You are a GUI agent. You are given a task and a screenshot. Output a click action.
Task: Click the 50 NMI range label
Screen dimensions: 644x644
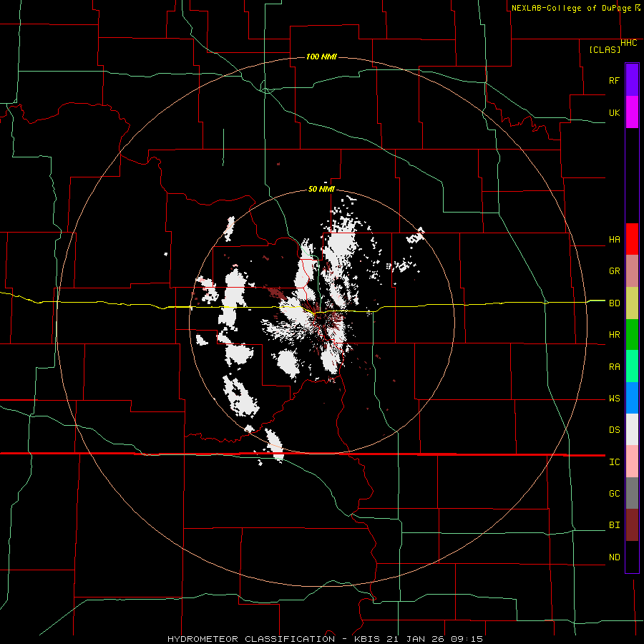[321, 189]
